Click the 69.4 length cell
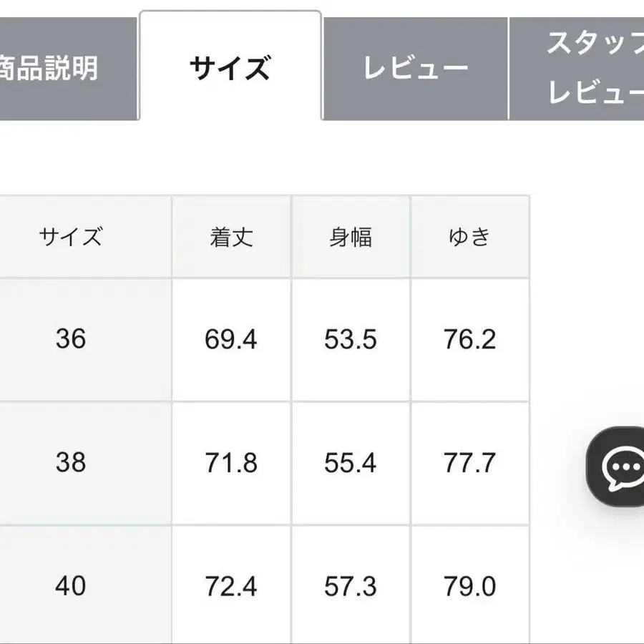644x644 pixels. pyautogui.click(x=231, y=339)
